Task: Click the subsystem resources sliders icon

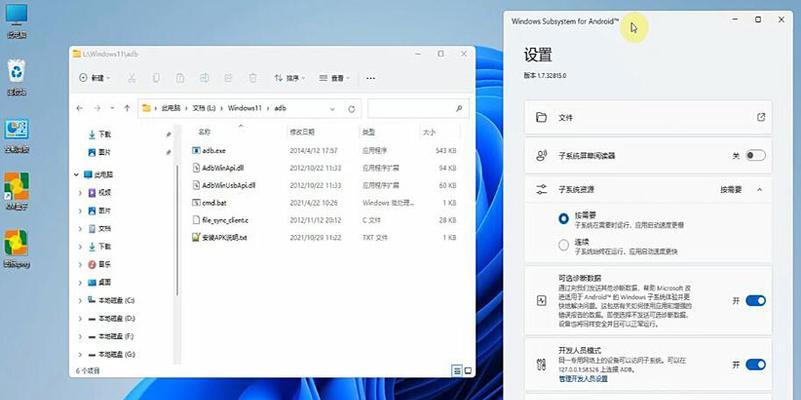Action: pos(541,190)
